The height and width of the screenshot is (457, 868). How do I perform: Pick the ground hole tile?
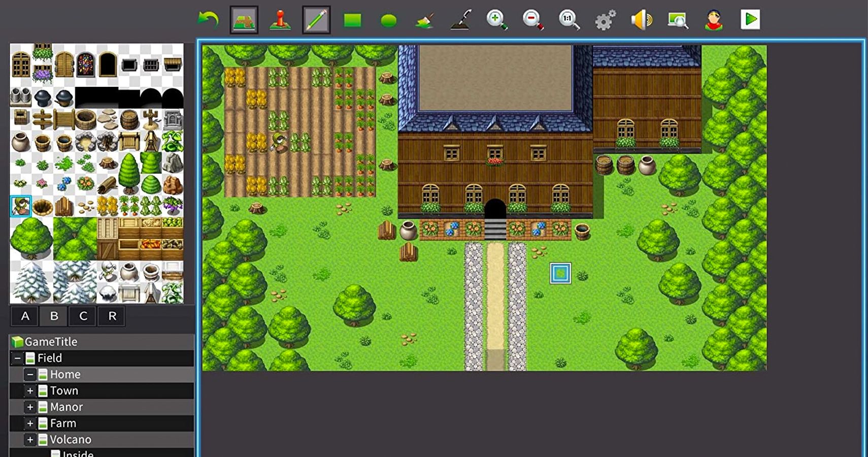tap(43, 207)
